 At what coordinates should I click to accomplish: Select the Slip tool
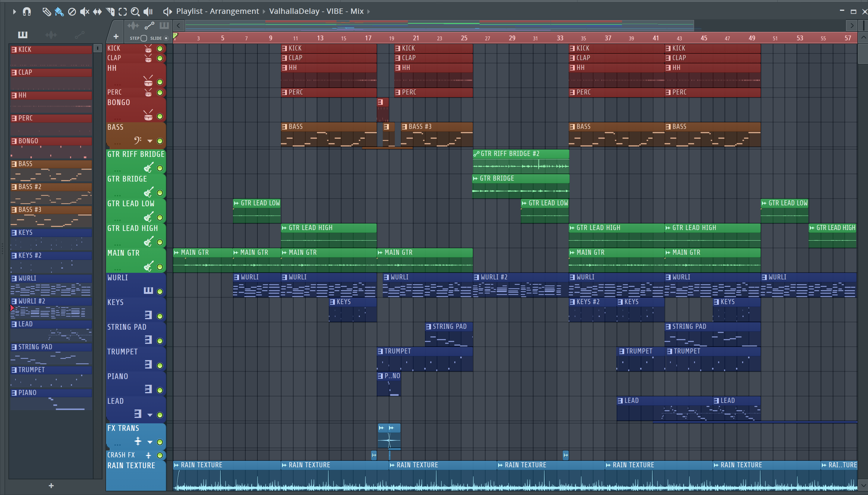pyautogui.click(x=97, y=11)
